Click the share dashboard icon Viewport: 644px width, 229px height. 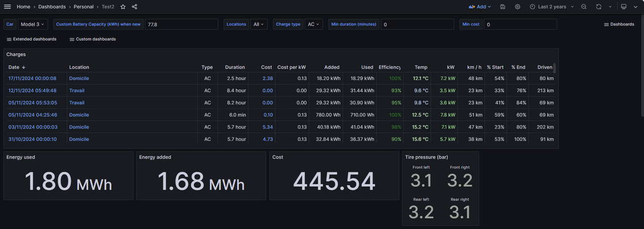pos(135,7)
